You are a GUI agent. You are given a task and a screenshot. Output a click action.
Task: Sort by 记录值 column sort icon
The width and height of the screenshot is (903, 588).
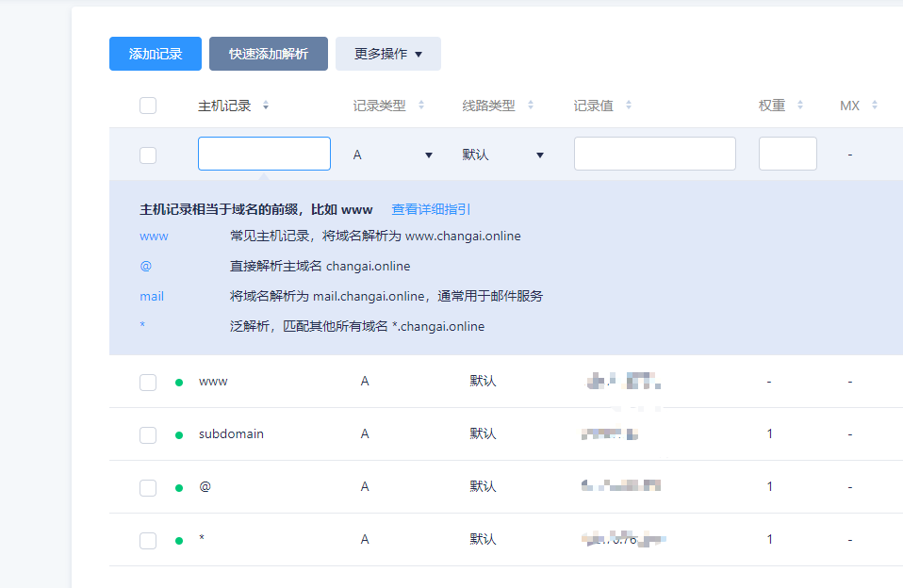pyautogui.click(x=629, y=106)
